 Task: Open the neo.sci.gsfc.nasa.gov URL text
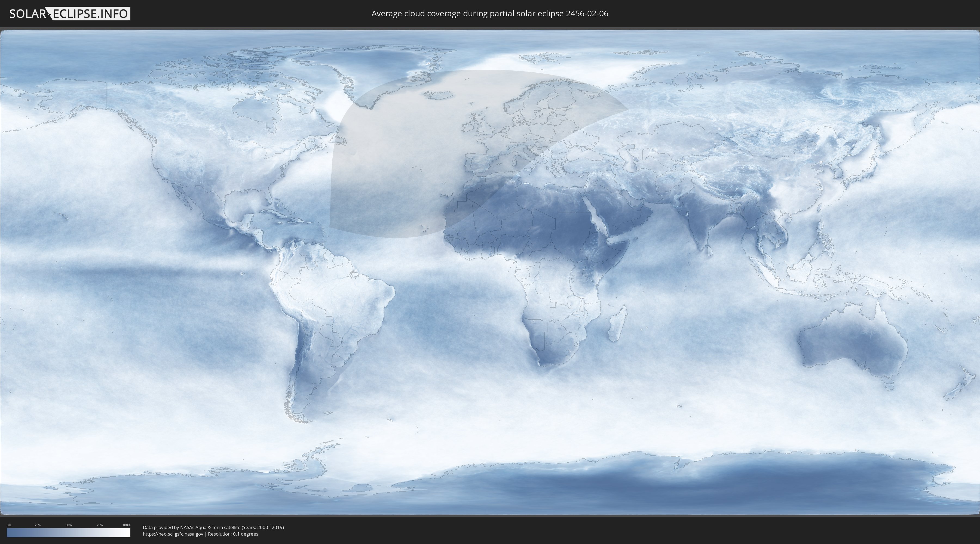click(x=173, y=534)
